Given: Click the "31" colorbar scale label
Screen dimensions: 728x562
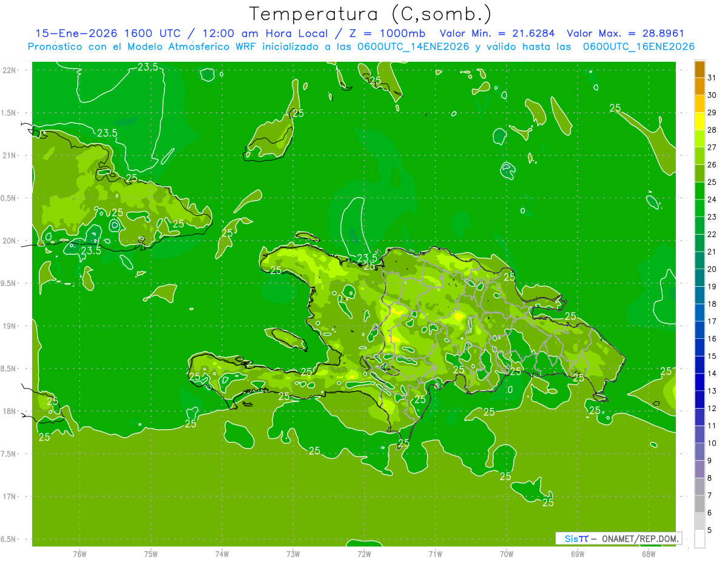Looking at the screenshot, I should click(712, 78).
